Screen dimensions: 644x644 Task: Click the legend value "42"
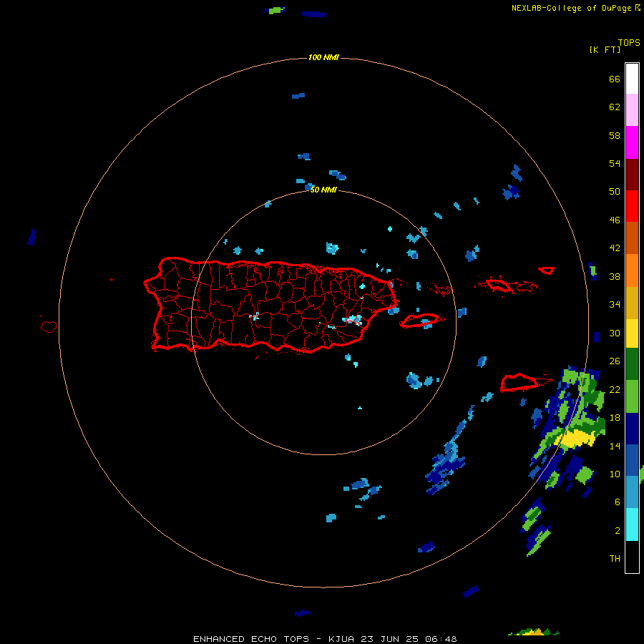click(x=615, y=248)
